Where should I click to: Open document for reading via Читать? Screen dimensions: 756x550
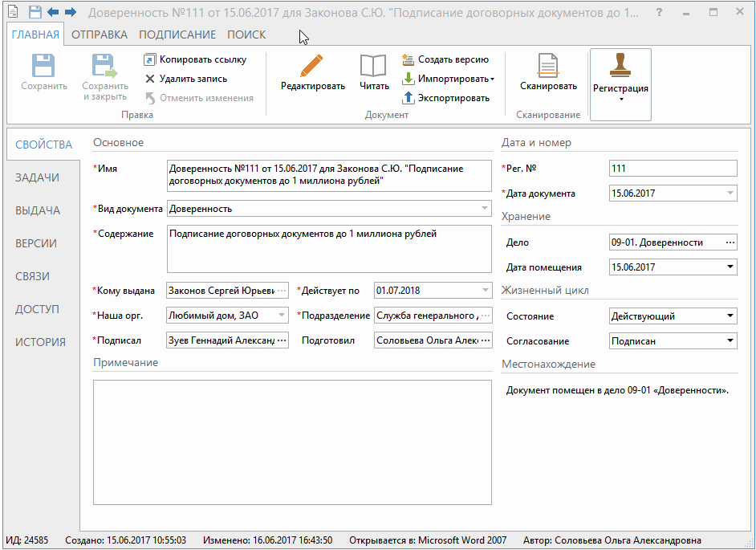(x=374, y=66)
